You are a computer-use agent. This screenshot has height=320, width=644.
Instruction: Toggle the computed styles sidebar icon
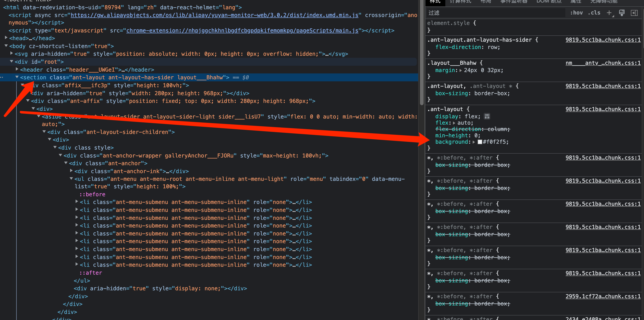634,13
